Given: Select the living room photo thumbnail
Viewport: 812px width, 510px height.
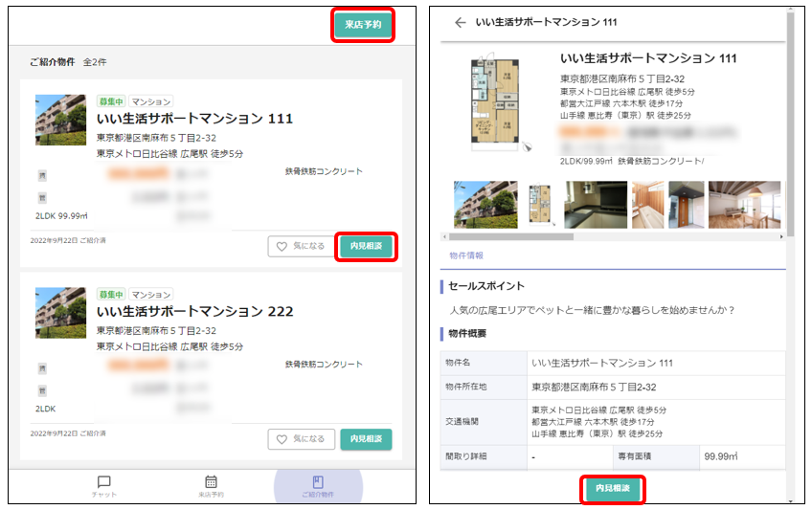Looking at the screenshot, I should 744,205.
